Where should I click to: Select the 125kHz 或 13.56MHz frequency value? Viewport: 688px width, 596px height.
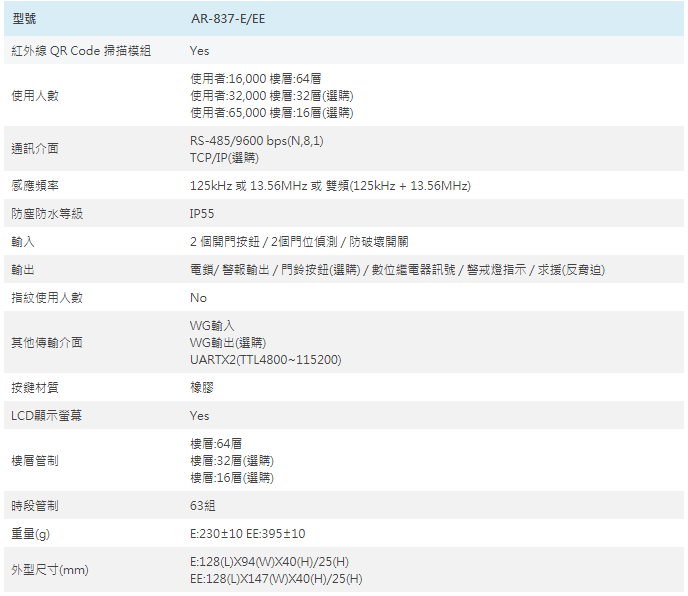click(330, 186)
